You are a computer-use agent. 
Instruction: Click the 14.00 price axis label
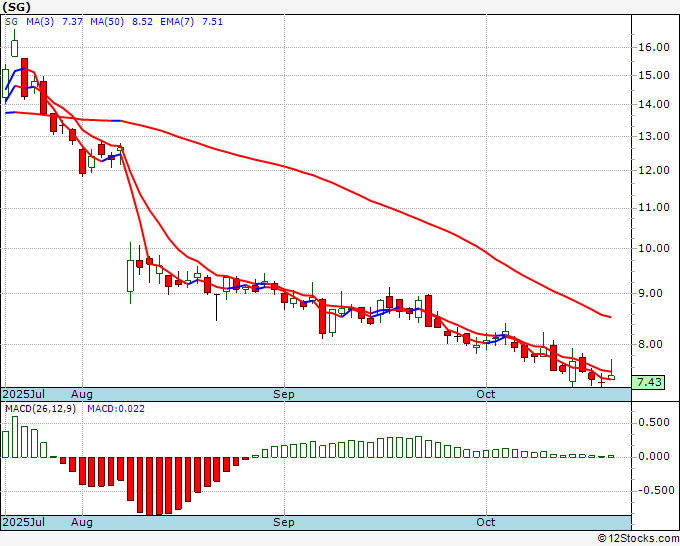[x=654, y=104]
